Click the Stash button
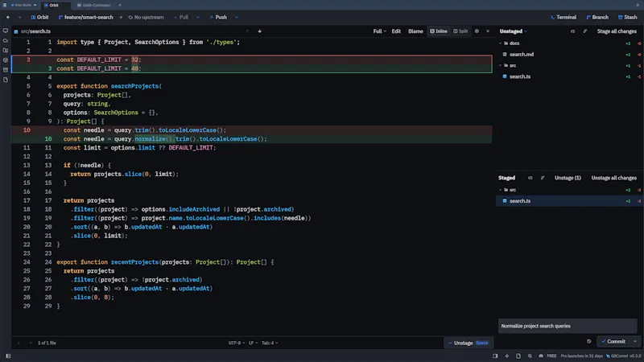This screenshot has width=644, height=362. (x=628, y=17)
